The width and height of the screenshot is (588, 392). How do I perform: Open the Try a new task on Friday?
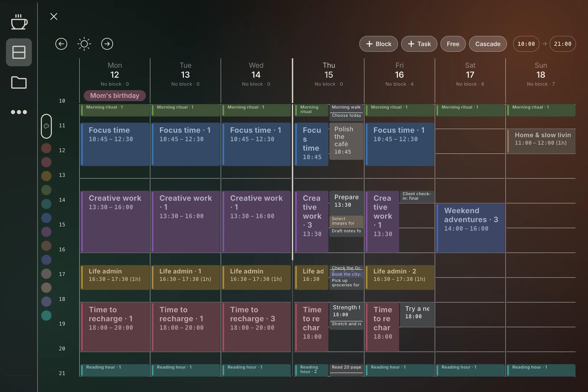(417, 315)
